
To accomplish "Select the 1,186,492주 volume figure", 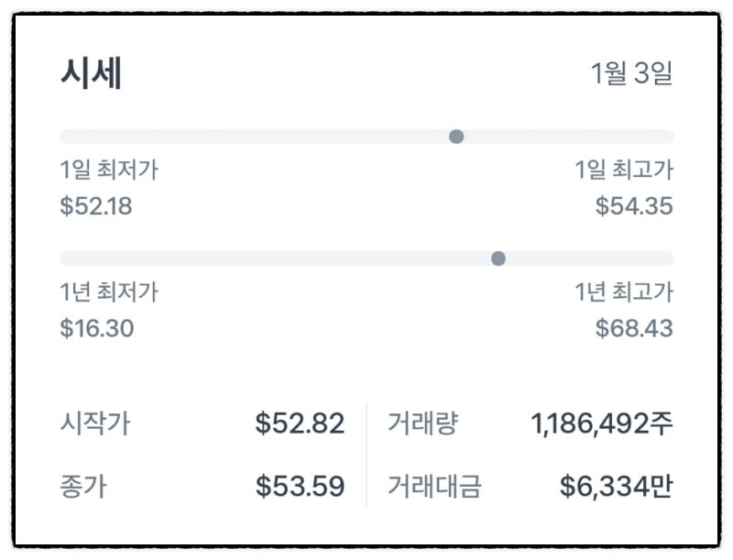I will [601, 422].
